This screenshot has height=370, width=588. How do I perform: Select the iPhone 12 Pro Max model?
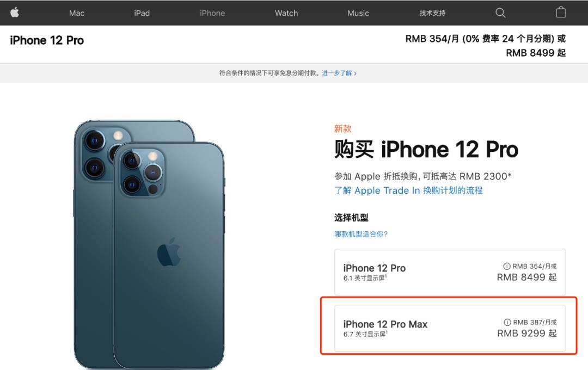tap(450, 329)
